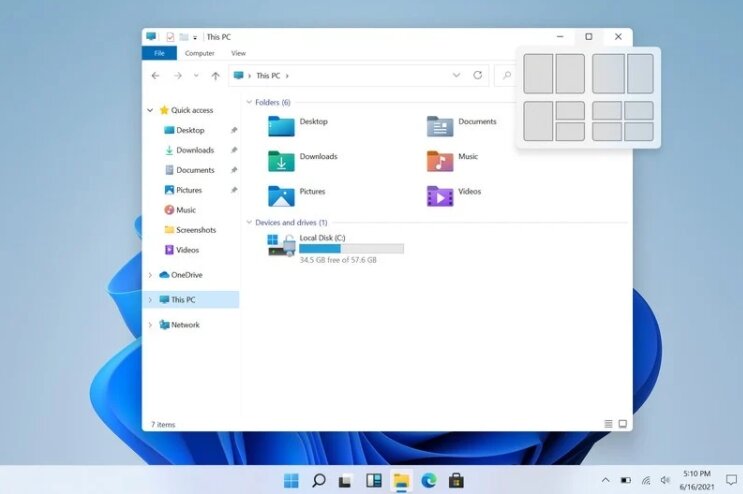Open Widgets from the taskbar

[x=374, y=481]
